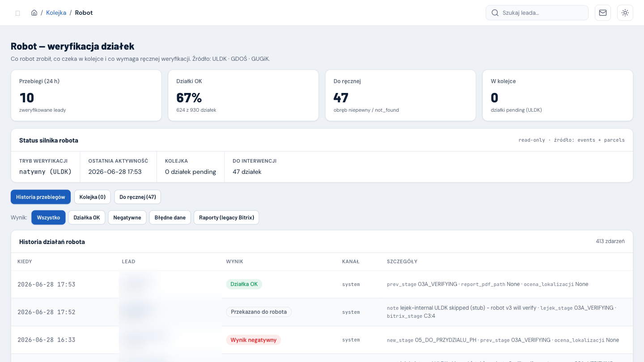The height and width of the screenshot is (362, 644).
Task: Select Raporty (legacy Bitrix) filter
Action: (226, 217)
